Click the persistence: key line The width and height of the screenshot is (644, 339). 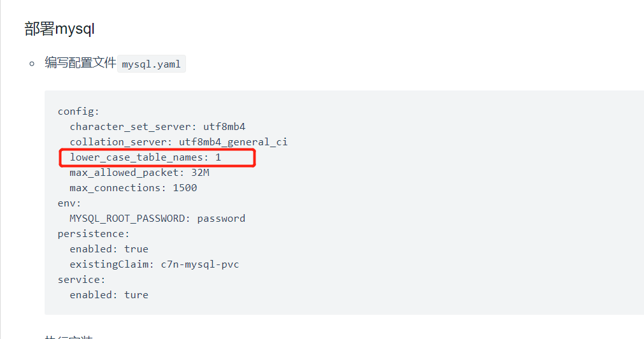(x=94, y=234)
